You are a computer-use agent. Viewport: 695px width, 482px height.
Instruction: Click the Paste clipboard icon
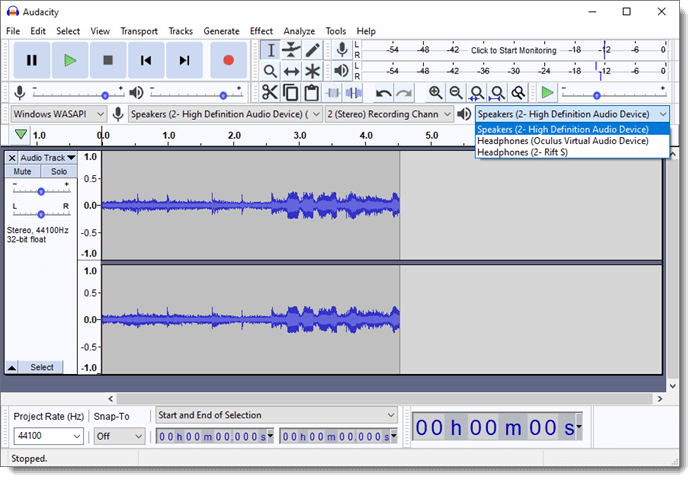(312, 93)
